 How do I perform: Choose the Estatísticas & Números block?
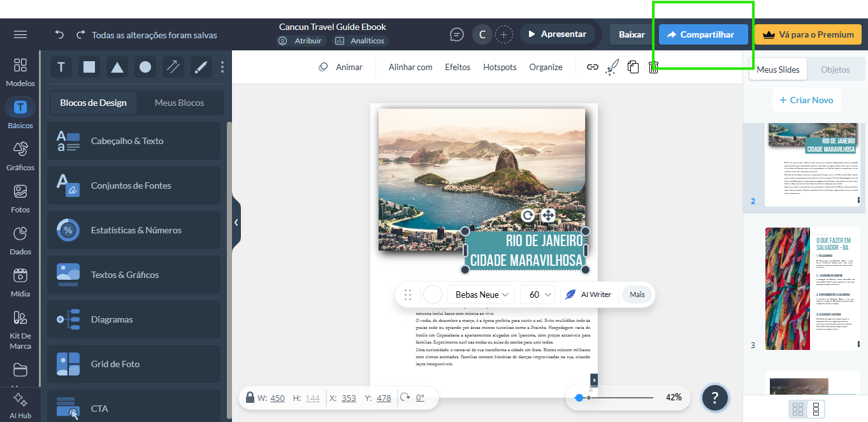pos(134,230)
